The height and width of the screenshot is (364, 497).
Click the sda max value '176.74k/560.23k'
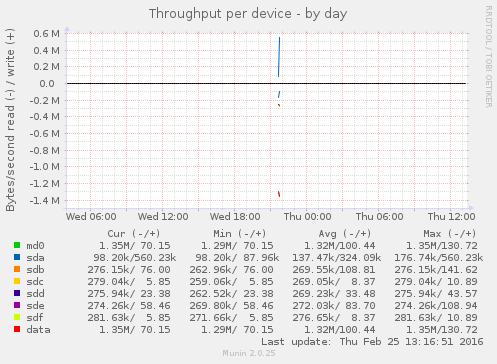click(439, 258)
